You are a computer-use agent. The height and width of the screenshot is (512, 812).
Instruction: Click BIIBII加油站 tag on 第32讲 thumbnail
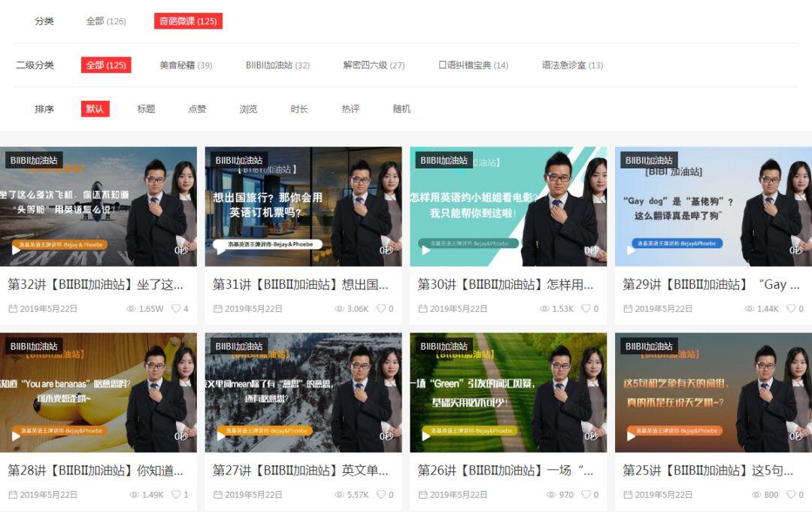tap(34, 160)
